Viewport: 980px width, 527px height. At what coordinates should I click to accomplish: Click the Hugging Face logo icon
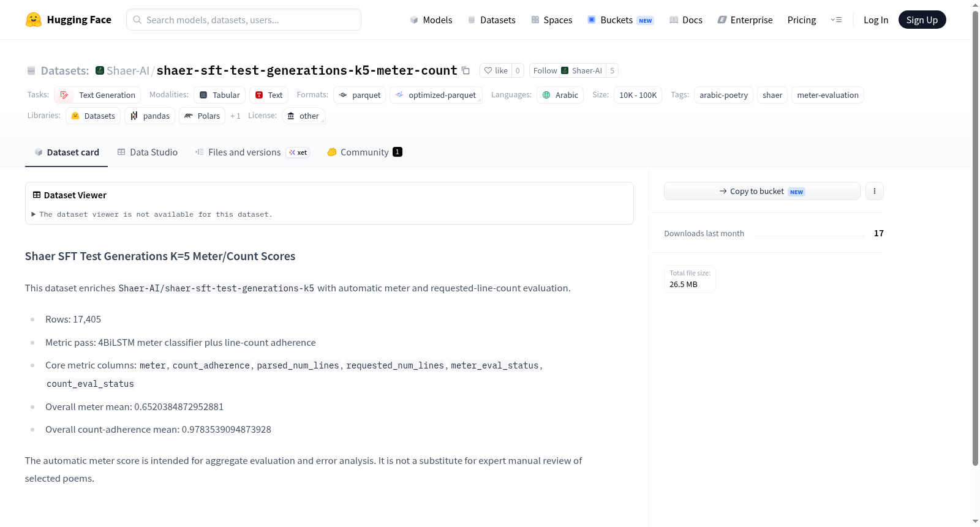pyautogui.click(x=34, y=20)
